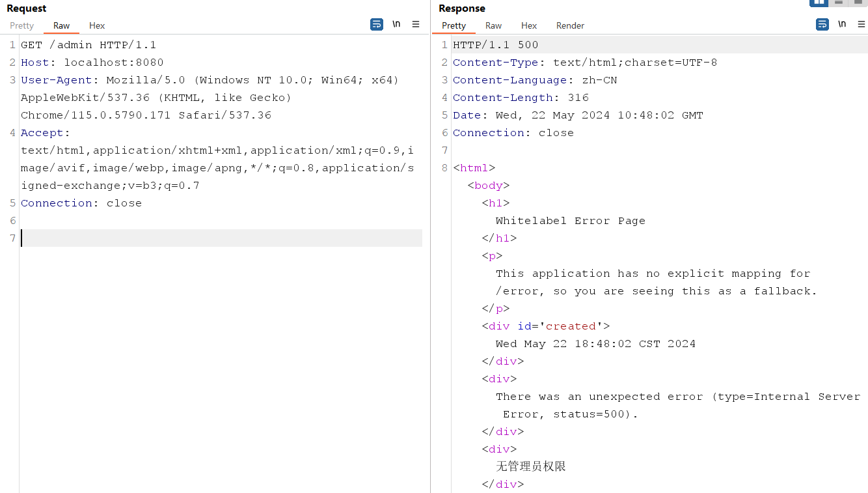The width and height of the screenshot is (868, 493).
Task: Open the Response panel hamburger options menu
Action: coord(861,25)
